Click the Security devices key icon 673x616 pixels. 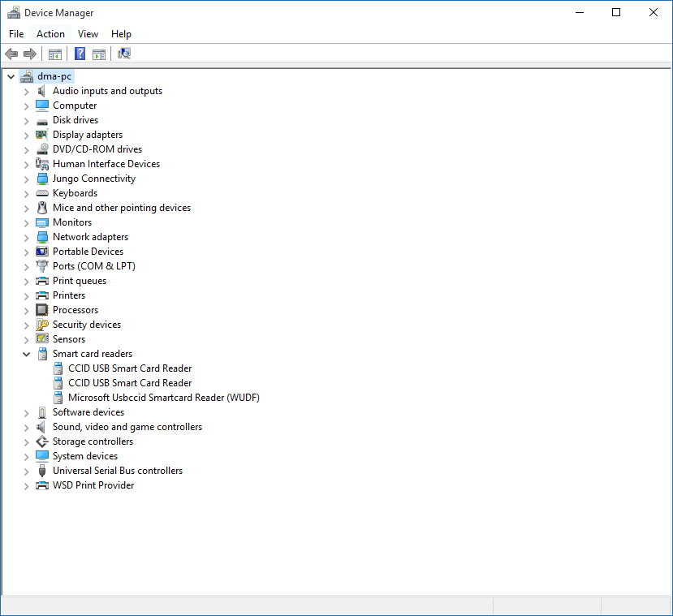click(x=42, y=325)
